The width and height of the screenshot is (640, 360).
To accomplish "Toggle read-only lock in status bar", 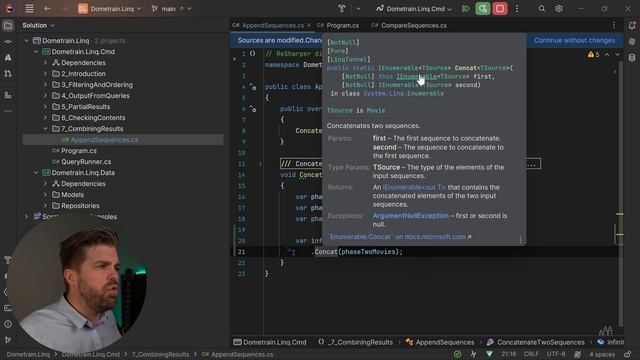I will (x=628, y=354).
